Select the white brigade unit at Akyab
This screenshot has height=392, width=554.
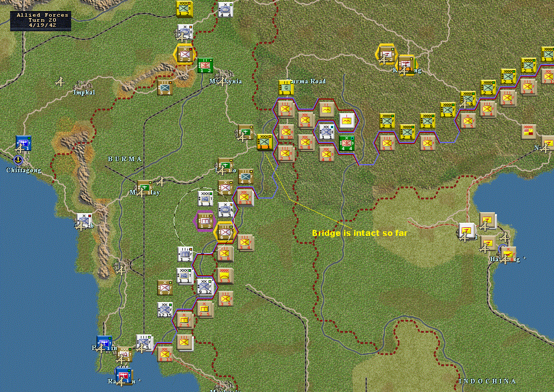pyautogui.click(x=84, y=221)
